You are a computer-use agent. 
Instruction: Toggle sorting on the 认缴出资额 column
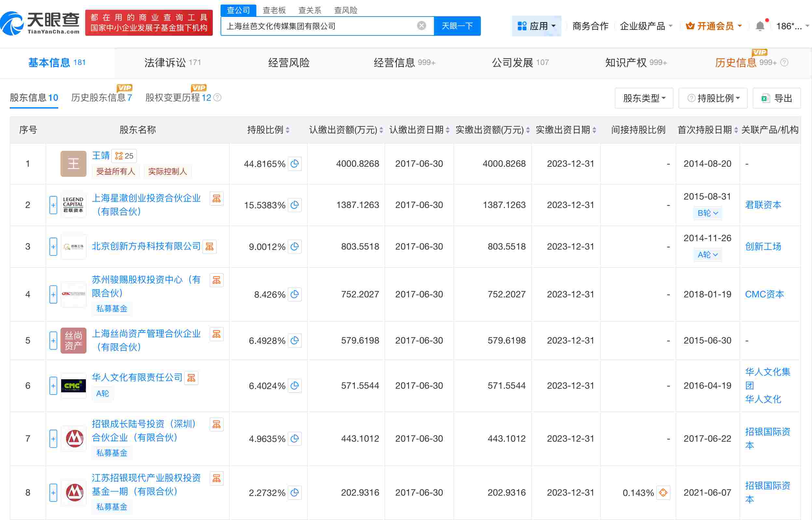(x=381, y=130)
